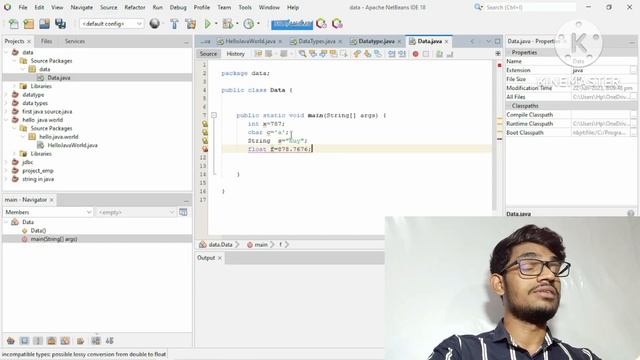Expand the datatype project node

click(6, 95)
